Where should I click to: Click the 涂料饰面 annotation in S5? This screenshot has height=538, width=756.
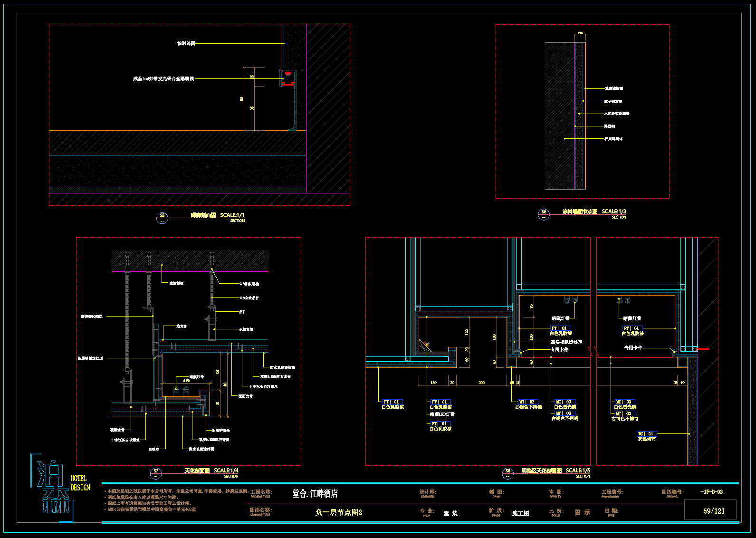click(186, 43)
